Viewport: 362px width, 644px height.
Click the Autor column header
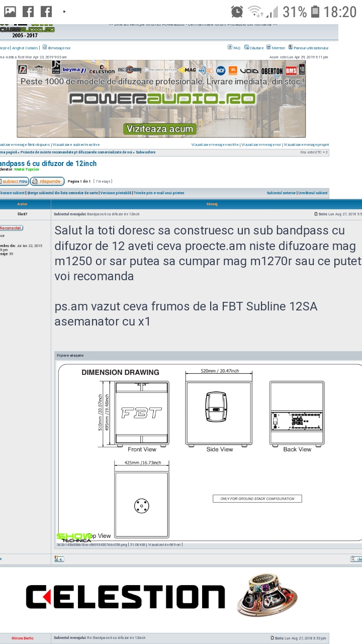(x=23, y=204)
